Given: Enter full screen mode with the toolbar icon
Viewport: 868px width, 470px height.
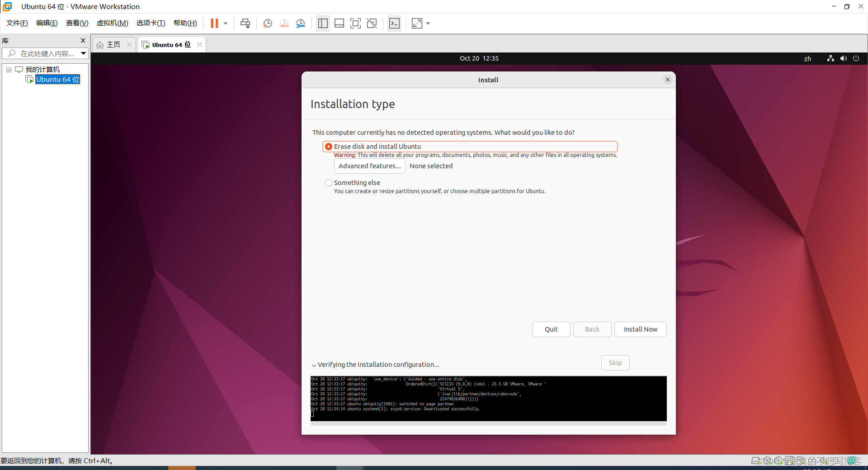Looking at the screenshot, I should point(355,23).
